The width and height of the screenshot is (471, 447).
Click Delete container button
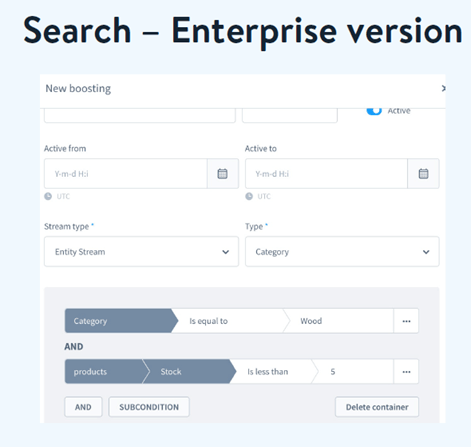pyautogui.click(x=377, y=407)
